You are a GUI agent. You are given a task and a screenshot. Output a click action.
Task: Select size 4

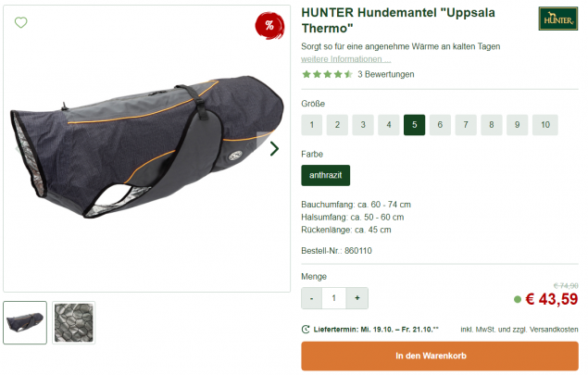389,125
